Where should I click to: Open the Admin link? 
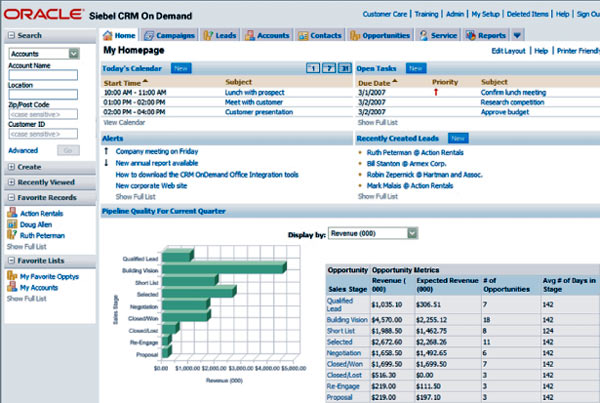coord(455,14)
